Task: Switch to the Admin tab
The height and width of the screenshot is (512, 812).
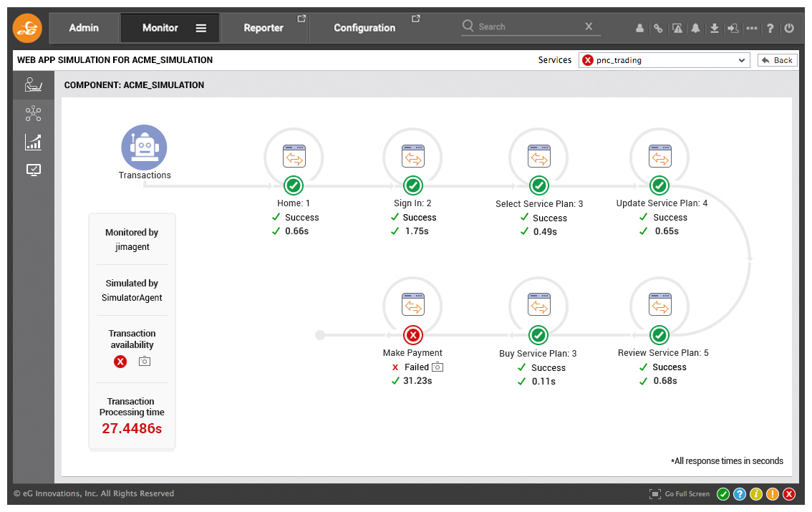Action: click(x=84, y=28)
